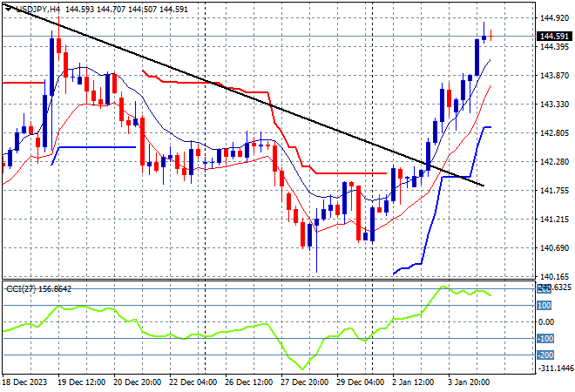575x392 pixels.
Task: Click the 29 Dec 04:00 time label
Action: click(360, 382)
